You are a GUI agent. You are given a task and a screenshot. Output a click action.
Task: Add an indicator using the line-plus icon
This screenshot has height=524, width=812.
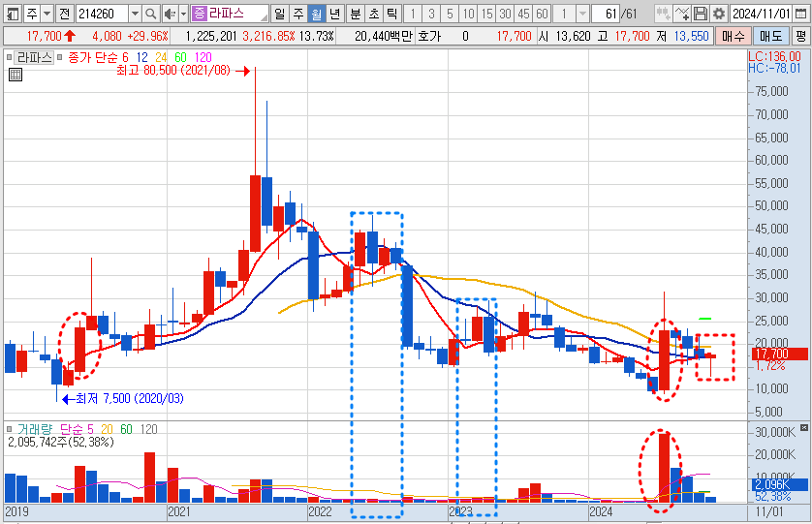(682, 14)
